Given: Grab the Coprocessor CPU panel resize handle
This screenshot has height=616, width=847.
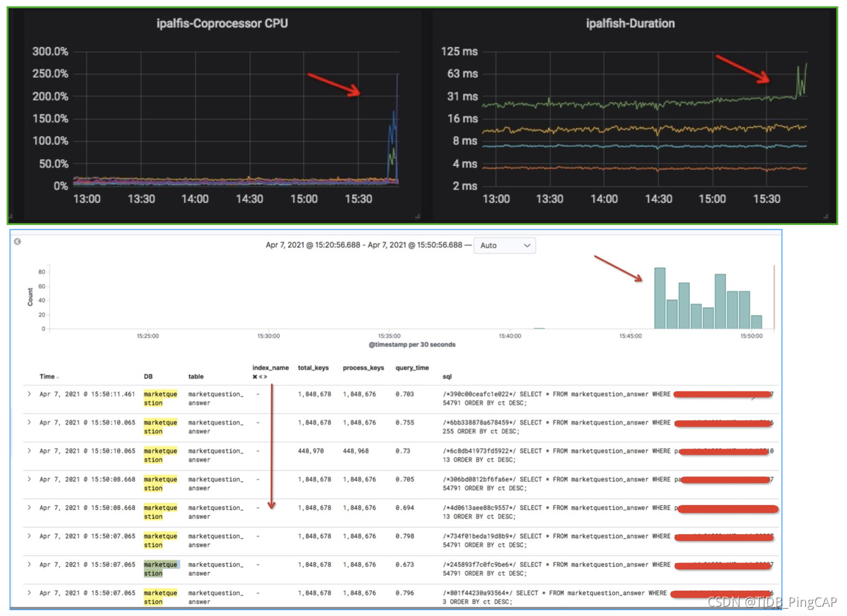Looking at the screenshot, I should click(418, 216).
